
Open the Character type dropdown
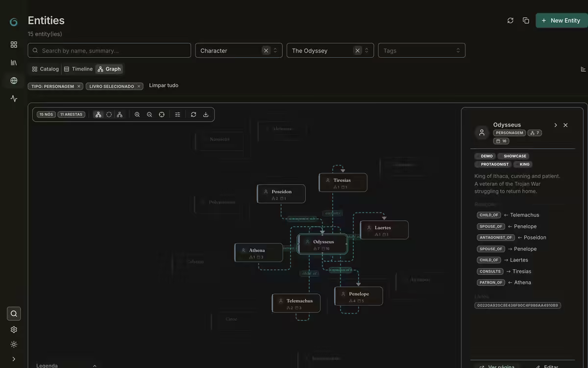point(239,51)
